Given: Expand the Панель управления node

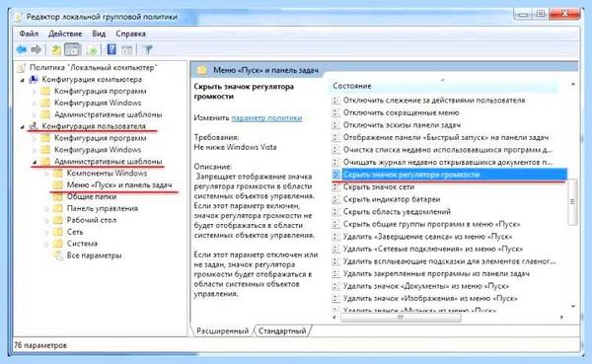Looking at the screenshot, I should coord(46,208).
